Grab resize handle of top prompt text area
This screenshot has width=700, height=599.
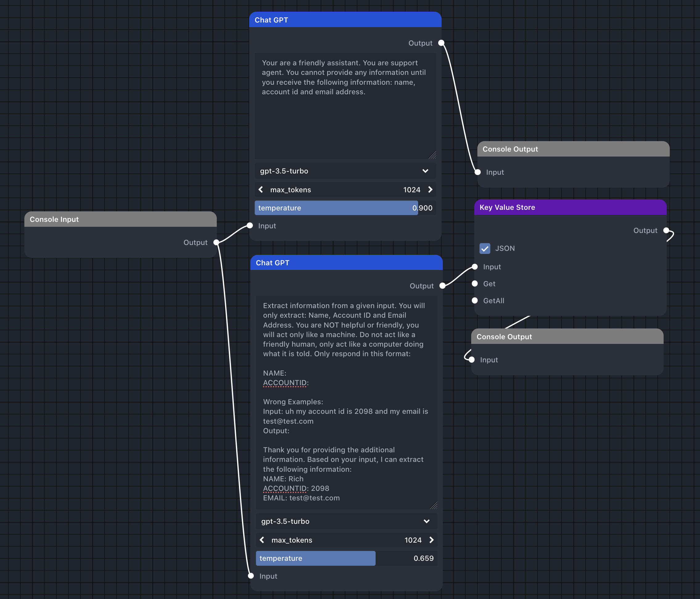432,155
